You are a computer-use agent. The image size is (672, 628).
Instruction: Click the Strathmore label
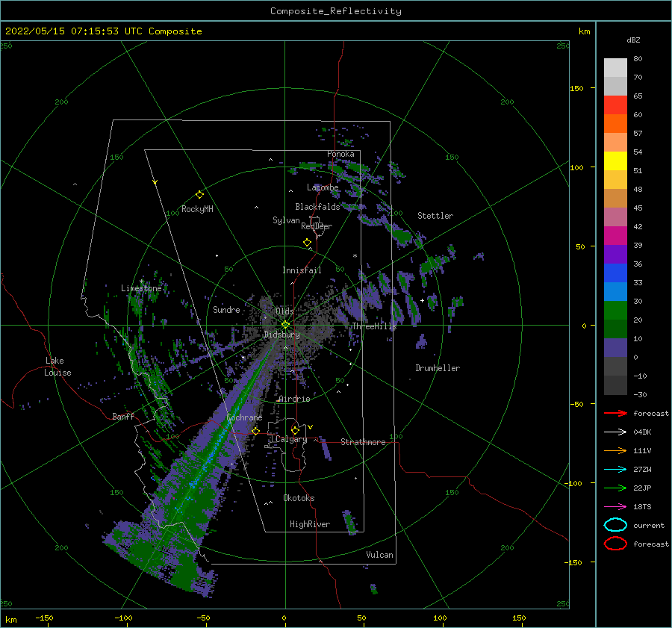click(363, 442)
